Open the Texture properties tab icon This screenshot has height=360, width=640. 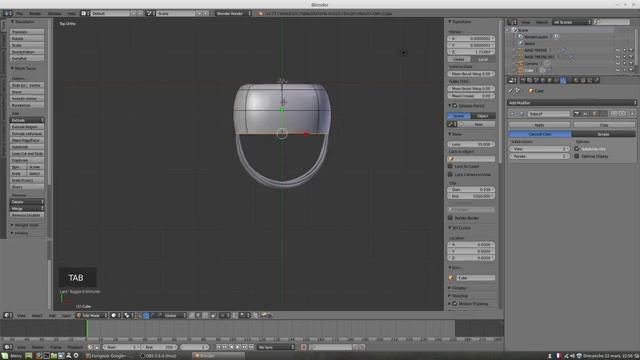[x=583, y=80]
